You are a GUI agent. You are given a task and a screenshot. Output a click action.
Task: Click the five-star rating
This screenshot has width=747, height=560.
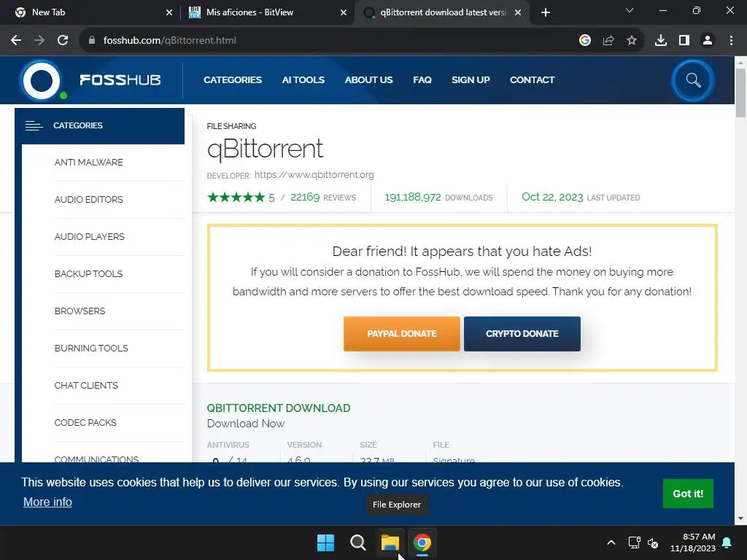click(236, 197)
